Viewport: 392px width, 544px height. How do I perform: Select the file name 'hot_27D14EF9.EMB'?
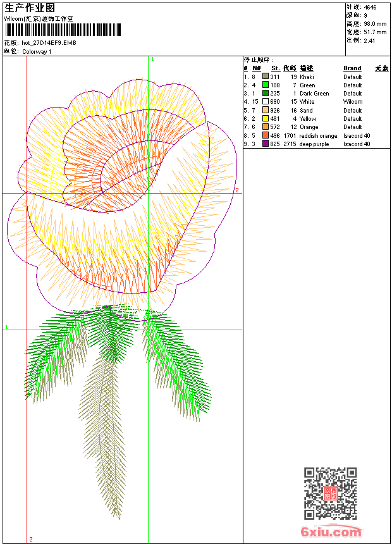pos(49,42)
